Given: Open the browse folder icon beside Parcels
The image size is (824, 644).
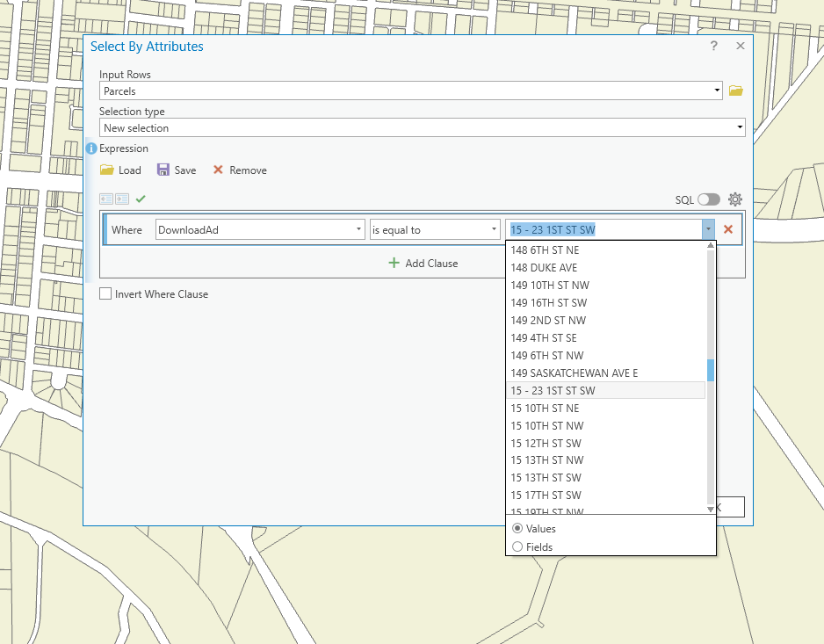Looking at the screenshot, I should click(735, 90).
